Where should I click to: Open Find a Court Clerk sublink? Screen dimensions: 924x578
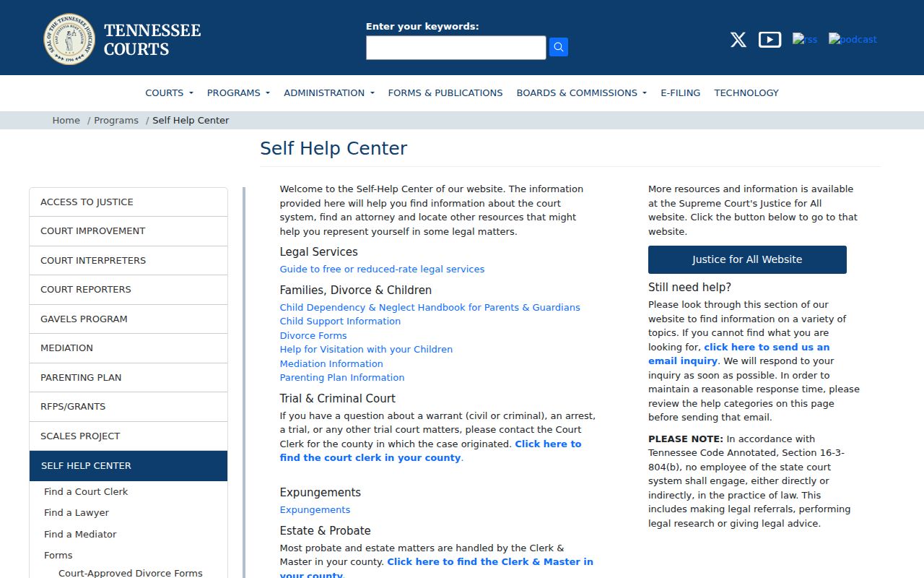click(86, 492)
